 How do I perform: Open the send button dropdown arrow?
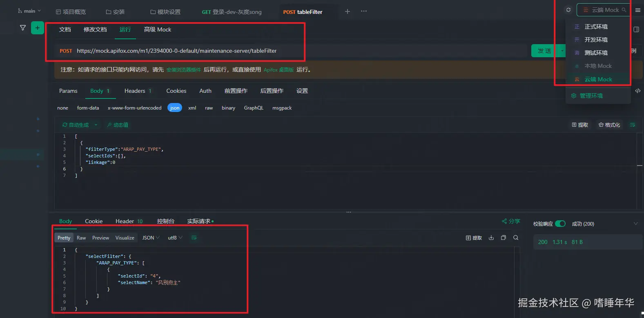pyautogui.click(x=562, y=51)
